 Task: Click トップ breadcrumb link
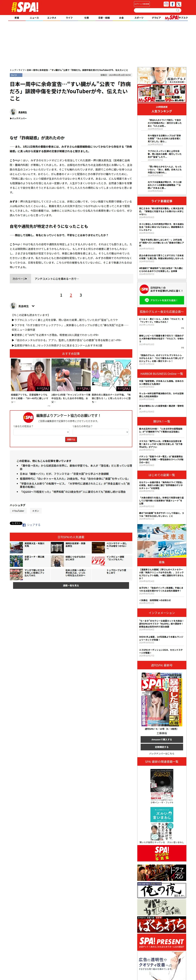point(13,70)
